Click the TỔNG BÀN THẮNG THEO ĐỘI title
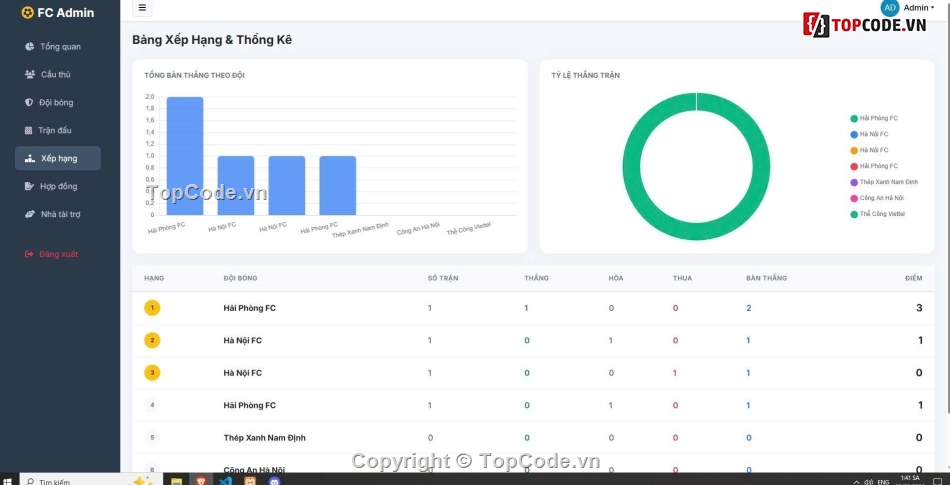The height and width of the screenshot is (485, 950). point(194,76)
